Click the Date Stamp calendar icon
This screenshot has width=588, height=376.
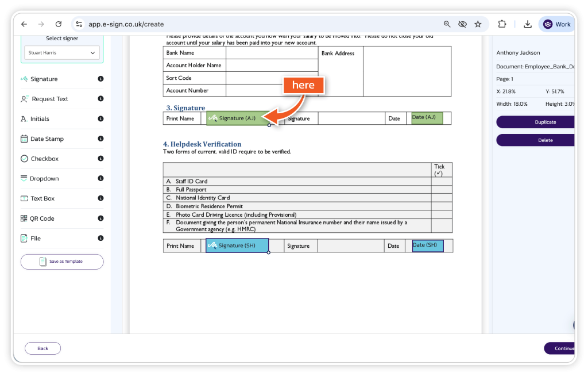coord(24,139)
